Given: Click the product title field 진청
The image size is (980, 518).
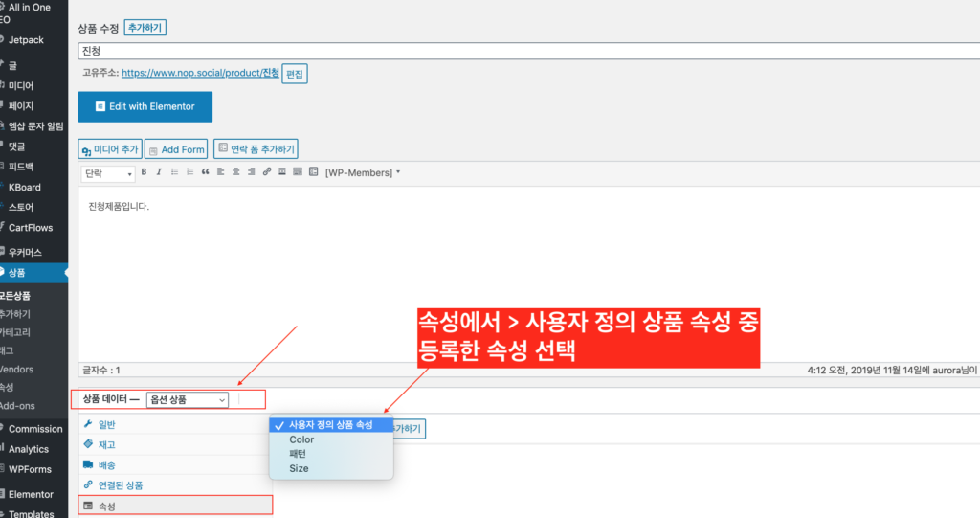Looking at the screenshot, I should pos(479,50).
